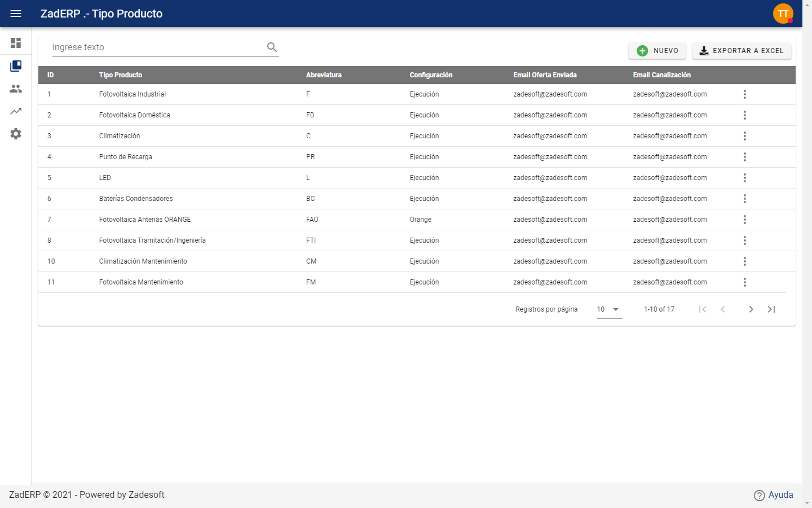Go to the previous page of records
This screenshot has width=812, height=508.
point(723,309)
